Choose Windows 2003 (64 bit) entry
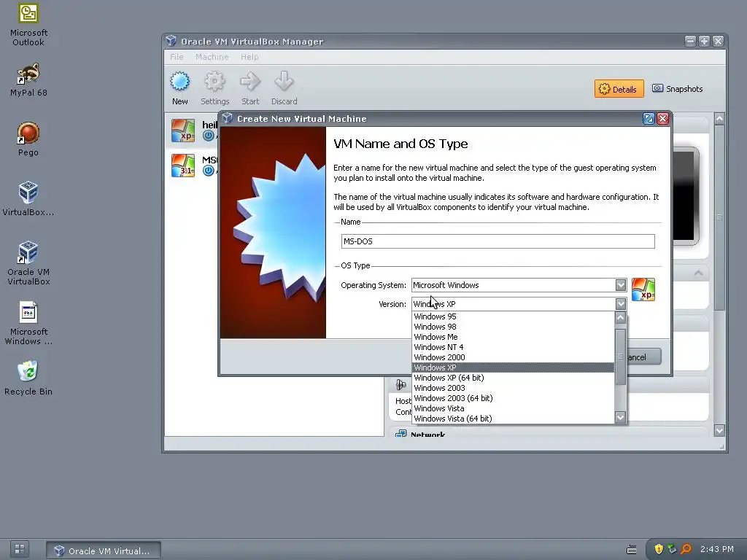The height and width of the screenshot is (560, 747). [513, 398]
